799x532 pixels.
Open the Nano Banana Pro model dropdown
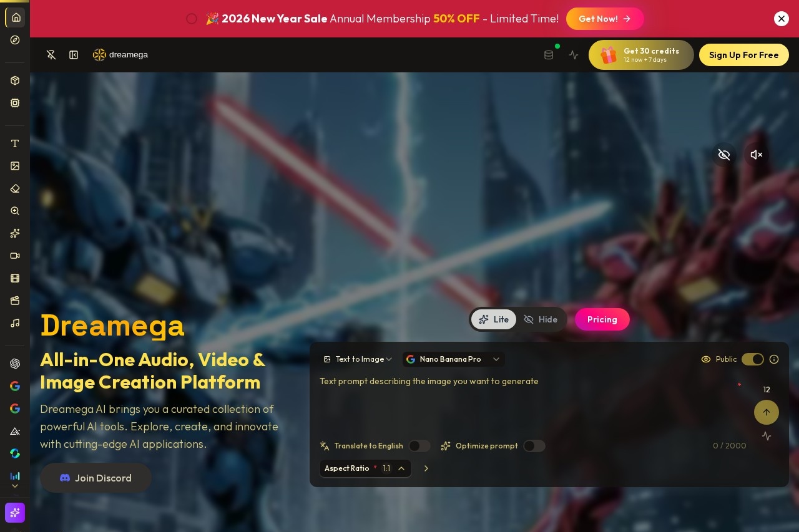click(x=454, y=359)
